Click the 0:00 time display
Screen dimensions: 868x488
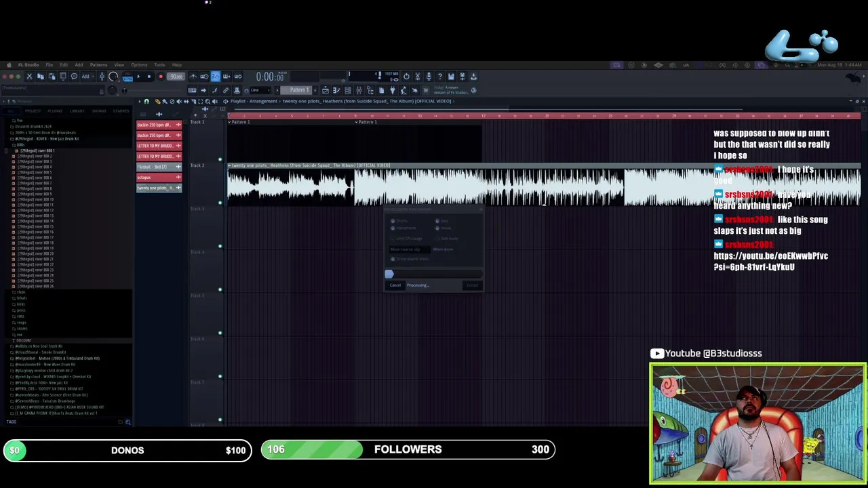pos(271,77)
